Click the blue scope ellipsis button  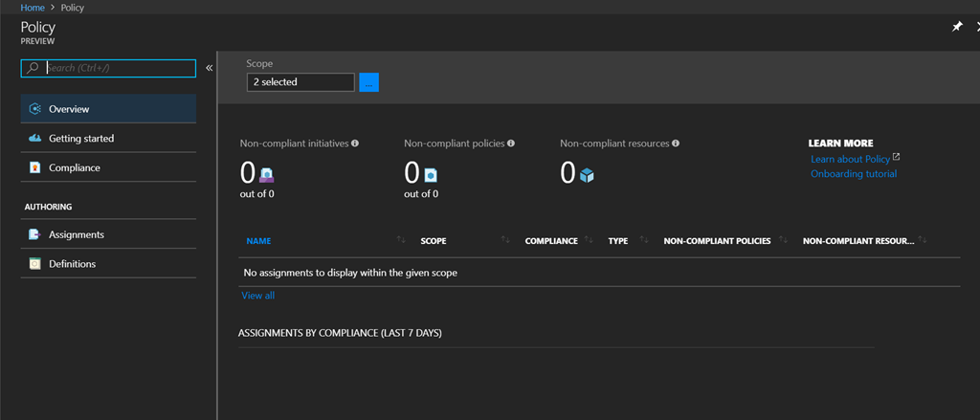(368, 82)
